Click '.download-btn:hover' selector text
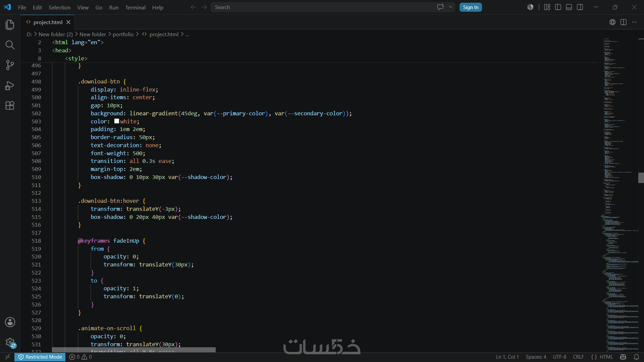 point(108,201)
